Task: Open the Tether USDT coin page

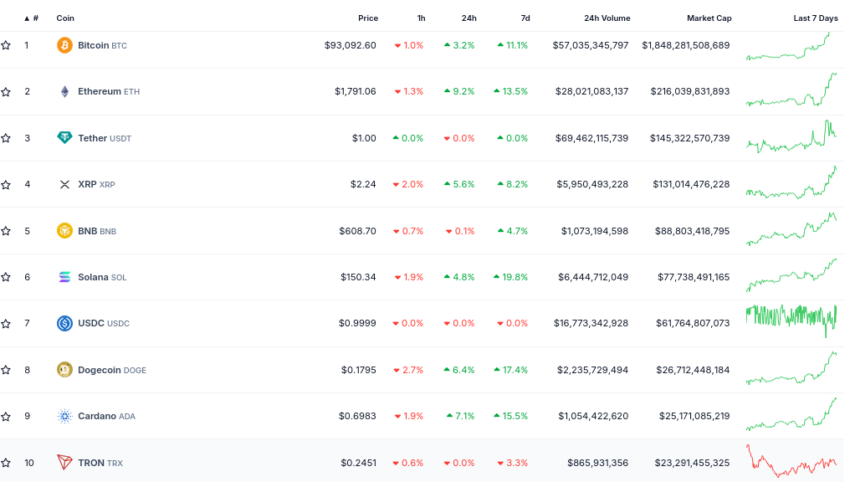Action: 105,138
